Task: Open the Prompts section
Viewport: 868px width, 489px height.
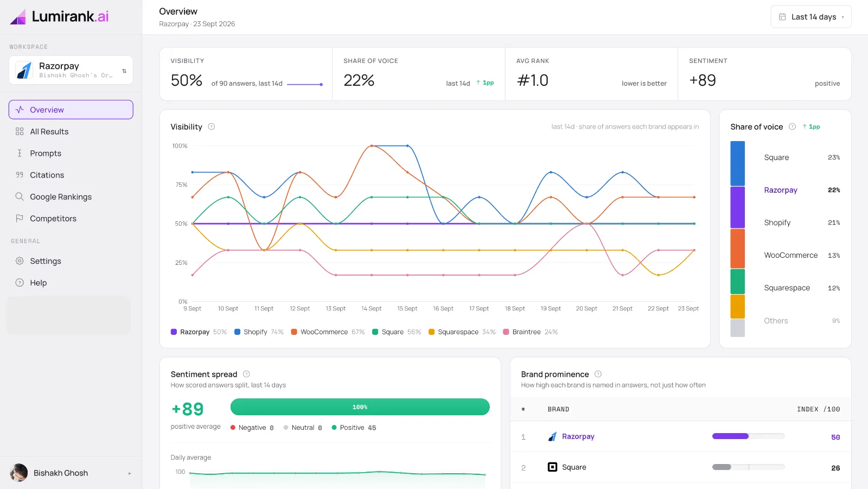Action: coord(71,153)
